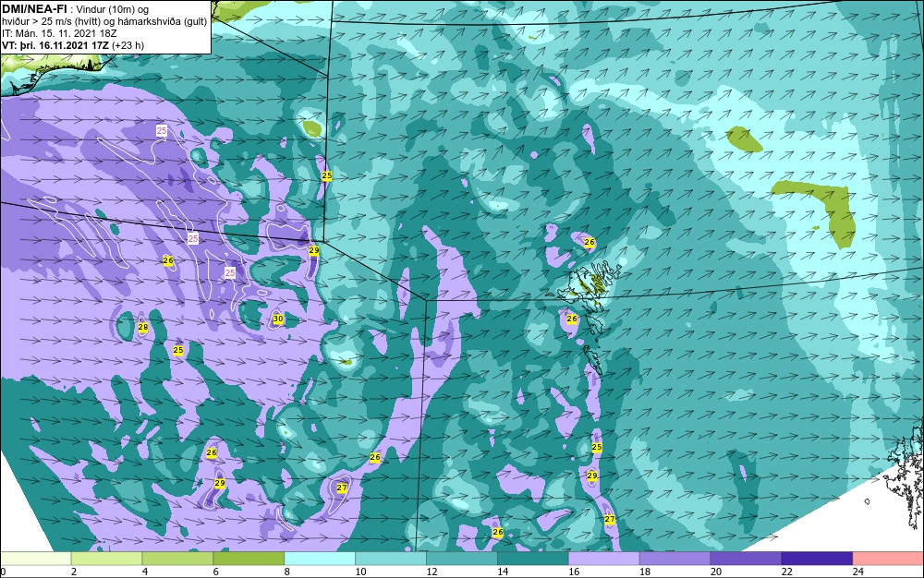Click the yellow gust label '30'
The height and width of the screenshot is (578, 924).
pyautogui.click(x=278, y=319)
